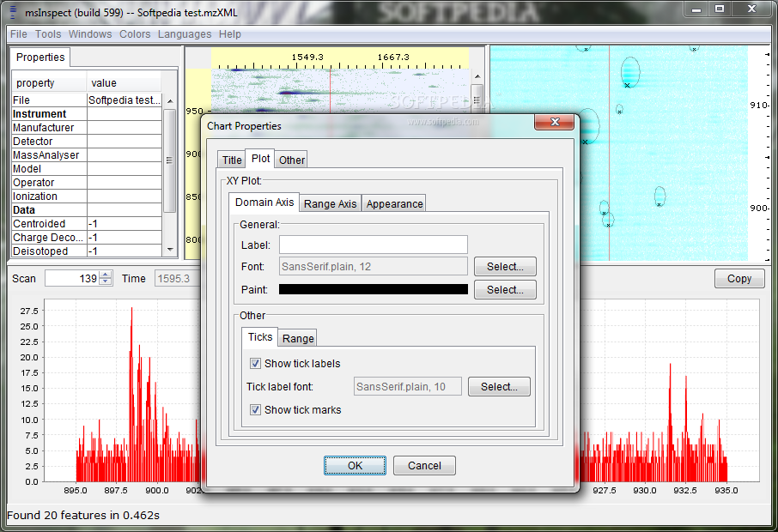Click the Instrument section header row

87,114
